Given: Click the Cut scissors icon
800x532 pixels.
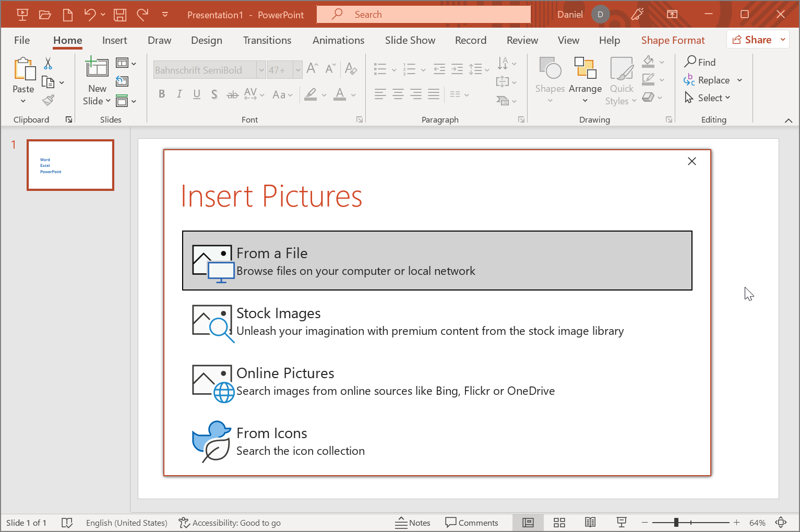Looking at the screenshot, I should click(48, 64).
